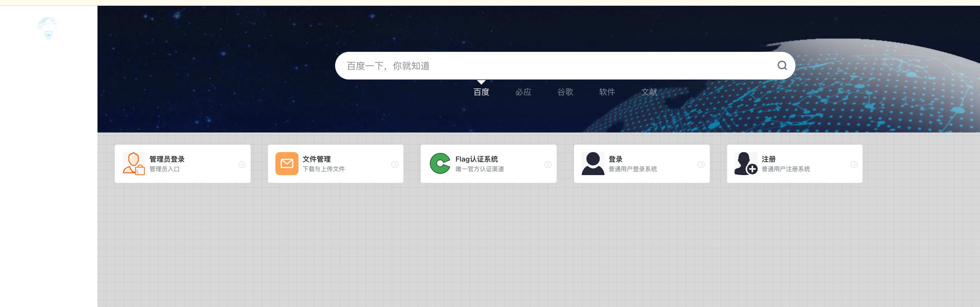980x307 pixels.
Task: Click the 文件管理 envelope icon
Action: (287, 164)
